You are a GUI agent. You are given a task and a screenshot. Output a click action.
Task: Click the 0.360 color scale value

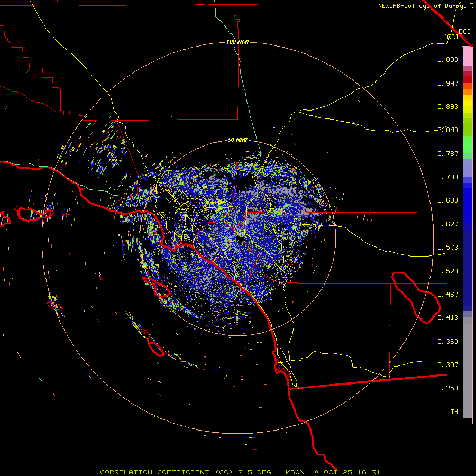pyautogui.click(x=448, y=342)
